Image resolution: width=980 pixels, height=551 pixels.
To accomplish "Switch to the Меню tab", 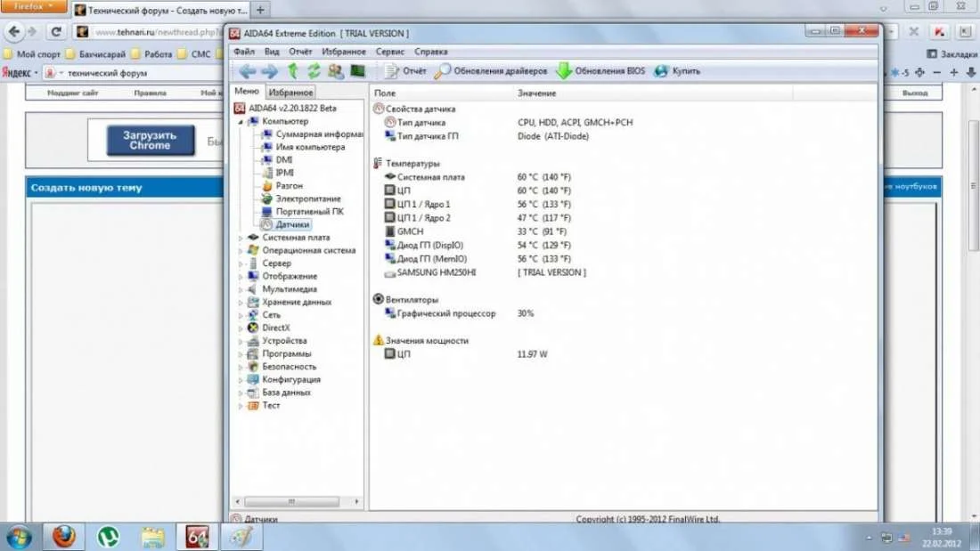I will 246,91.
